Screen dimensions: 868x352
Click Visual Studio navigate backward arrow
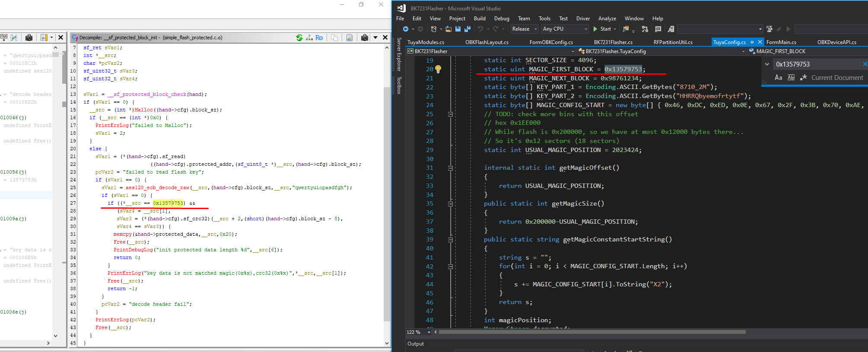pyautogui.click(x=405, y=29)
